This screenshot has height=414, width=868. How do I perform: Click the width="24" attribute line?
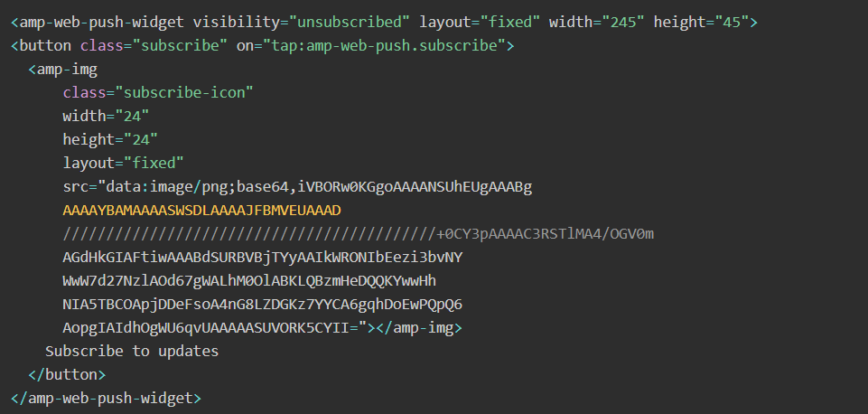pos(107,116)
